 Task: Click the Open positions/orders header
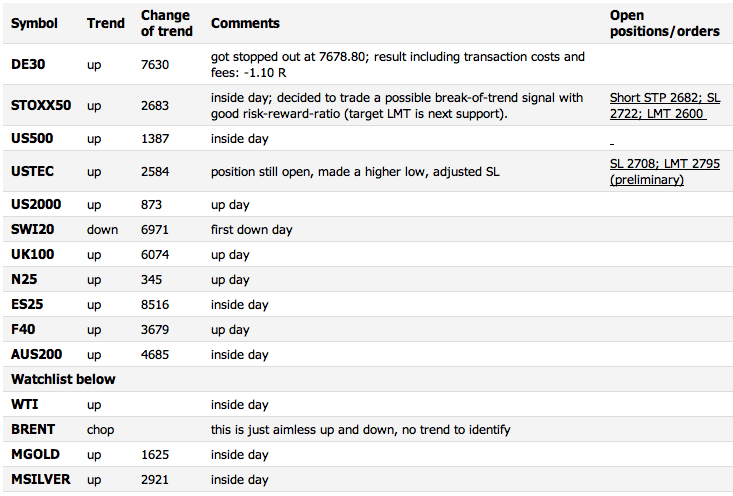click(x=664, y=23)
